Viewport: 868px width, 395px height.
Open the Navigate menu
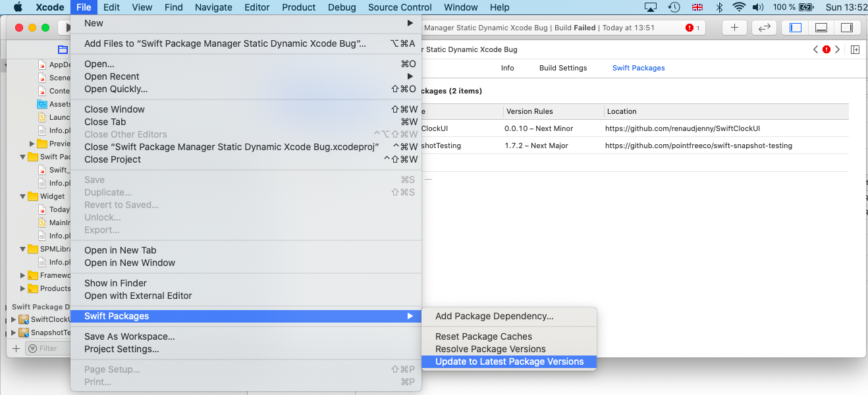point(213,7)
